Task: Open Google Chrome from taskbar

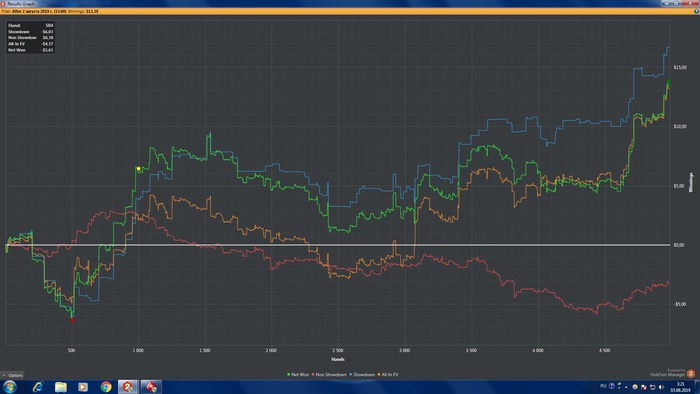Action: [106, 387]
